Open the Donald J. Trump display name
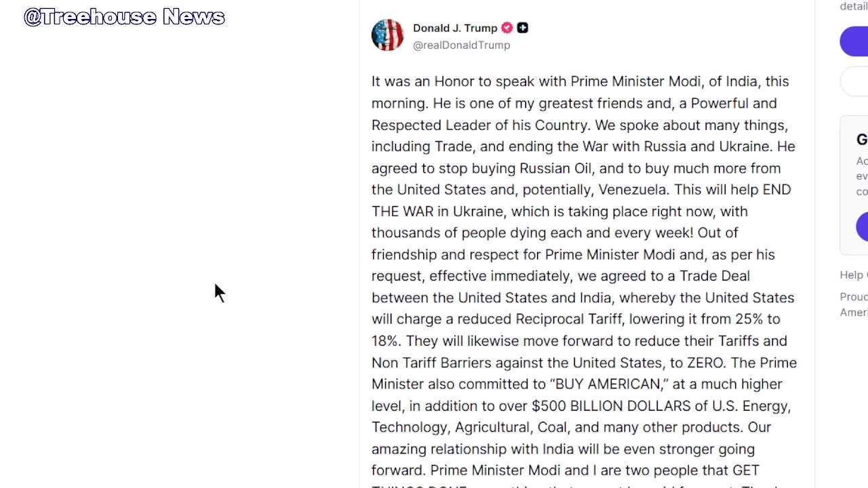Screen dimensions: 868x488 coord(454,28)
